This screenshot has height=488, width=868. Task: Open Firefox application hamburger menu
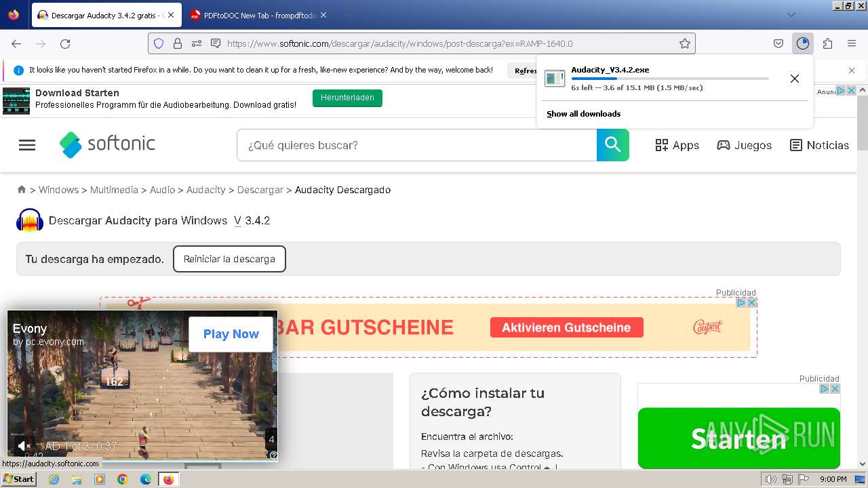(x=852, y=43)
